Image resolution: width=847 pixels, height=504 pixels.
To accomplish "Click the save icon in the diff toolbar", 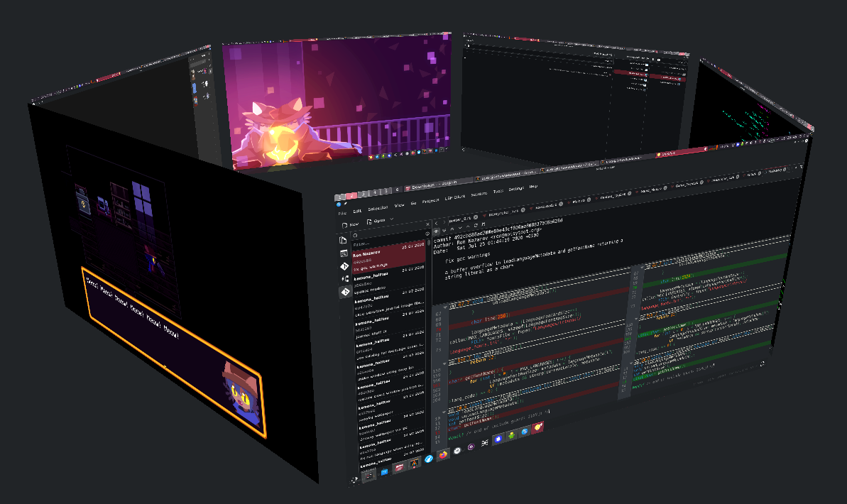I will coord(483,224).
